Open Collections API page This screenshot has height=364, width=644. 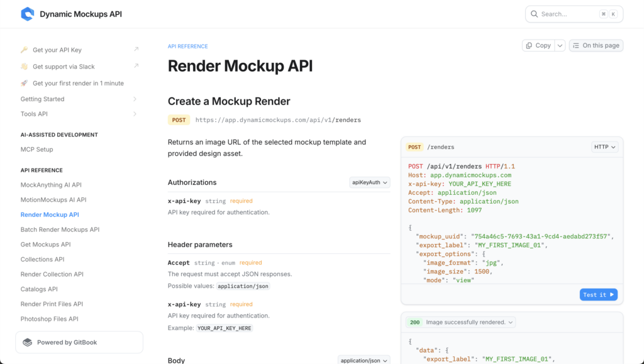pyautogui.click(x=42, y=260)
